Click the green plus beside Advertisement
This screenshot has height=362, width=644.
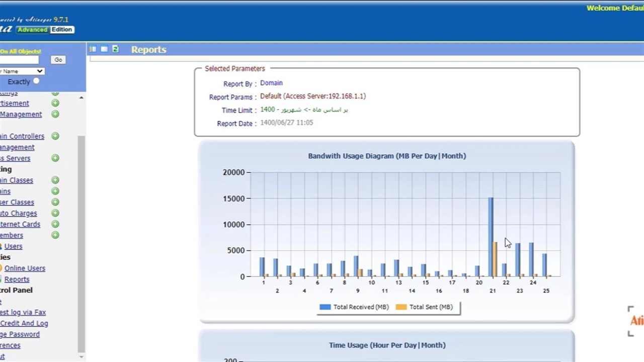click(55, 103)
